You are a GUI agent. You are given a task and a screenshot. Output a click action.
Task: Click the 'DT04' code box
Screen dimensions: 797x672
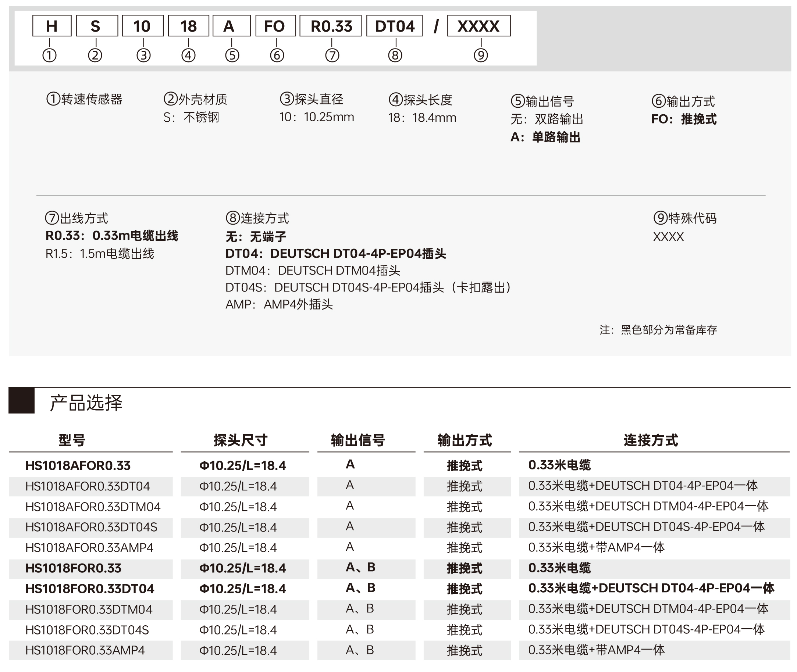pos(395,25)
